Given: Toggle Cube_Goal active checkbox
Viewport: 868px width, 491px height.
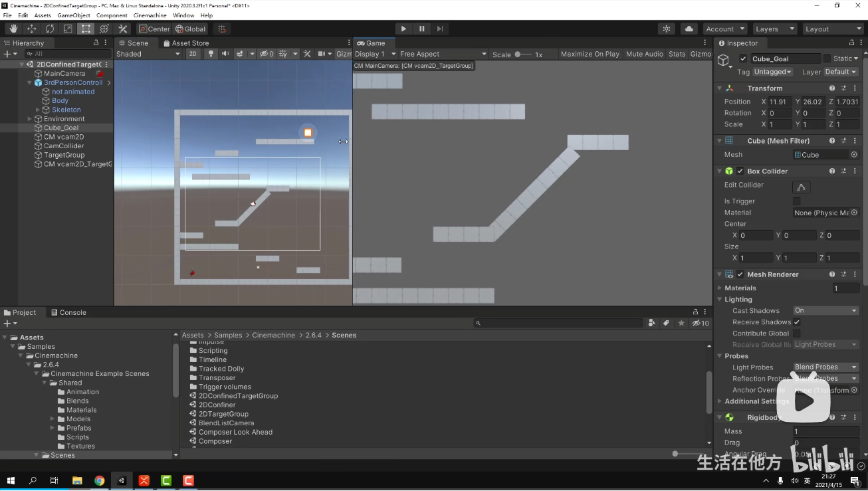Looking at the screenshot, I should [x=743, y=58].
